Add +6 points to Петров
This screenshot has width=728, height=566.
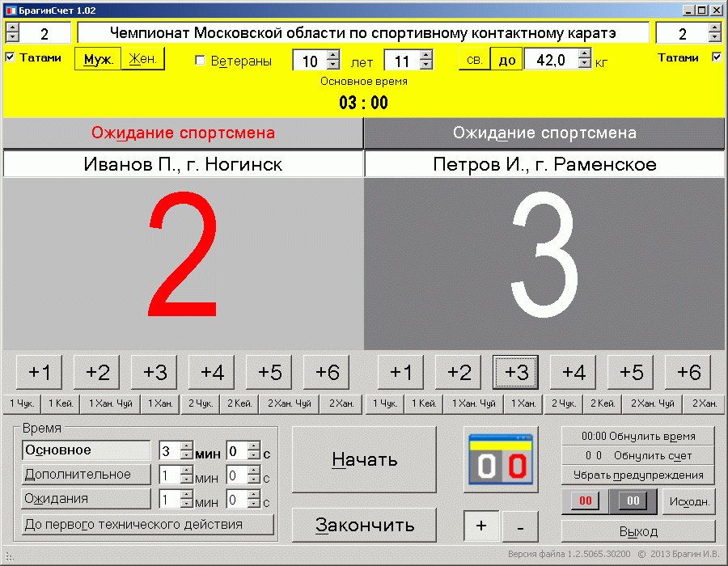point(688,372)
